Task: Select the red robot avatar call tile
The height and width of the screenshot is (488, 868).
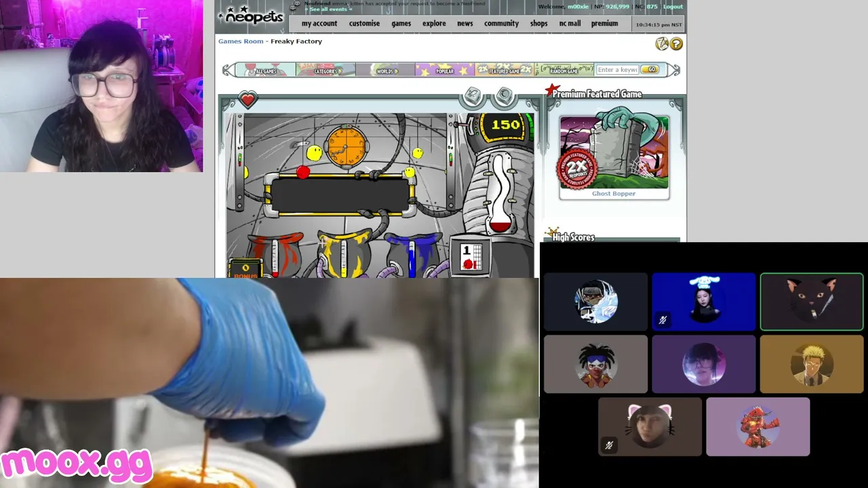Action: (x=758, y=427)
